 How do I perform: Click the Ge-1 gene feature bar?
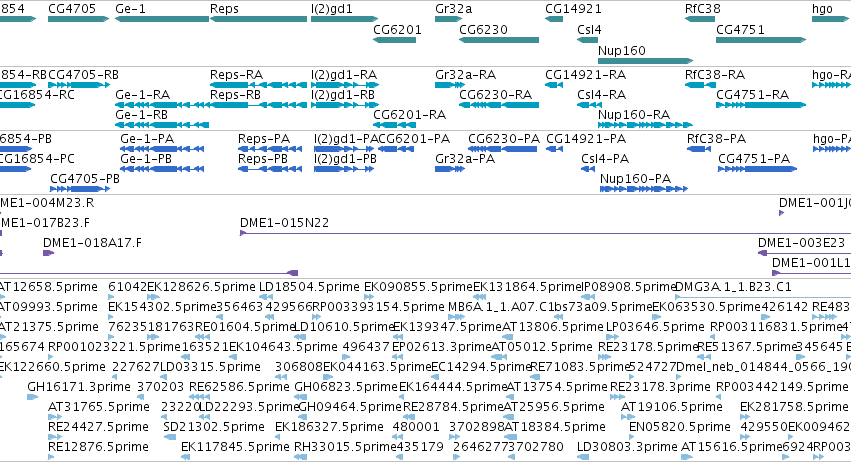(x=162, y=19)
